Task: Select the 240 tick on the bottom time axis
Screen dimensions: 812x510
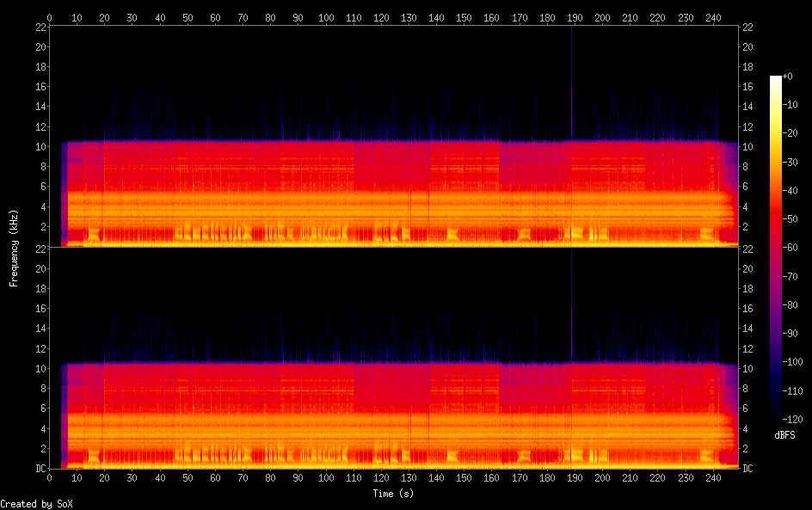Action: (713, 477)
